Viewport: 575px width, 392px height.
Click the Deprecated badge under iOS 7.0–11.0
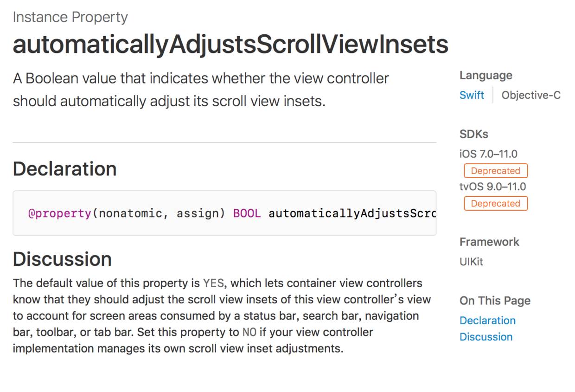495,171
